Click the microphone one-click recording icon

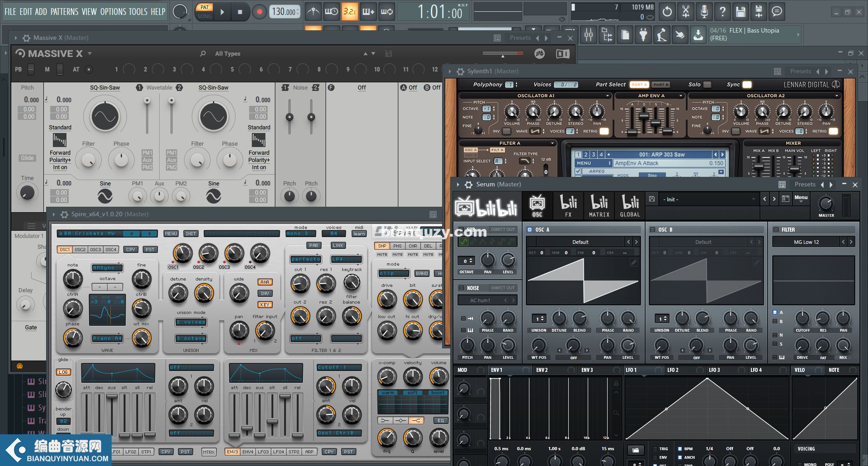pyautogui.click(x=704, y=12)
